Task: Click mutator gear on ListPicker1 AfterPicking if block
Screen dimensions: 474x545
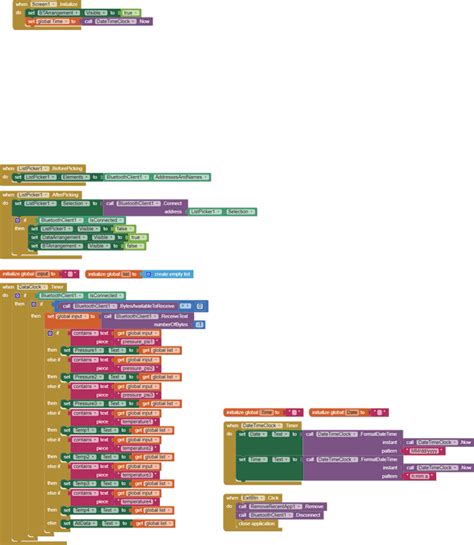Action: point(18,220)
